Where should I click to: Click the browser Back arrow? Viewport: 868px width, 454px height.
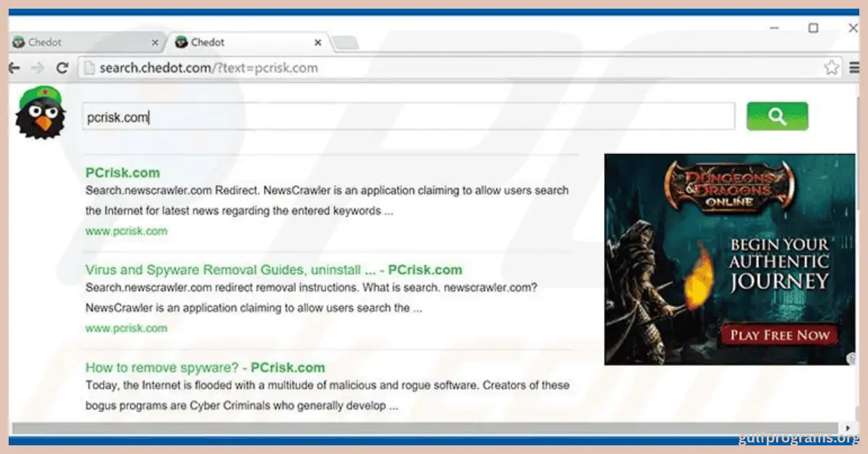click(14, 68)
